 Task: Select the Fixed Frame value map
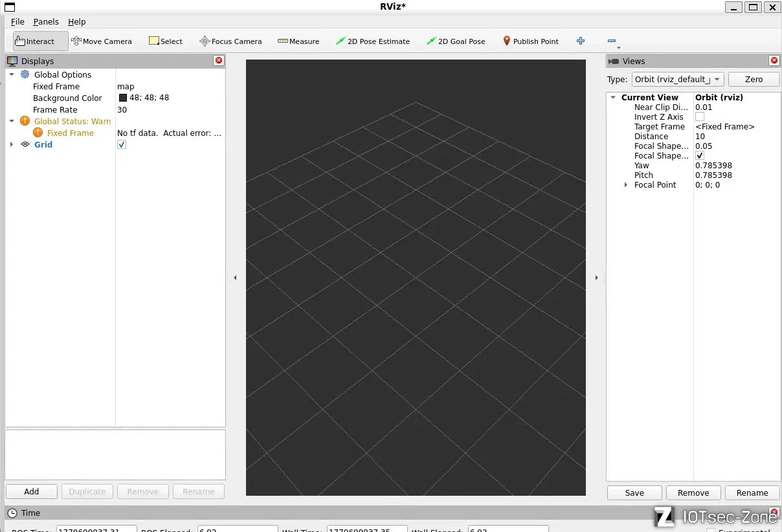coord(126,86)
